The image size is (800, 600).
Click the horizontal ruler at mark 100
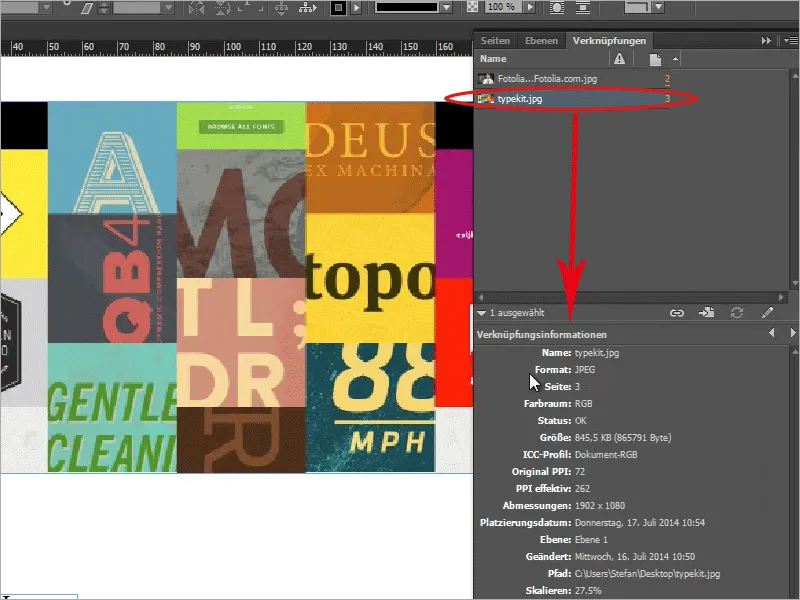point(233,47)
